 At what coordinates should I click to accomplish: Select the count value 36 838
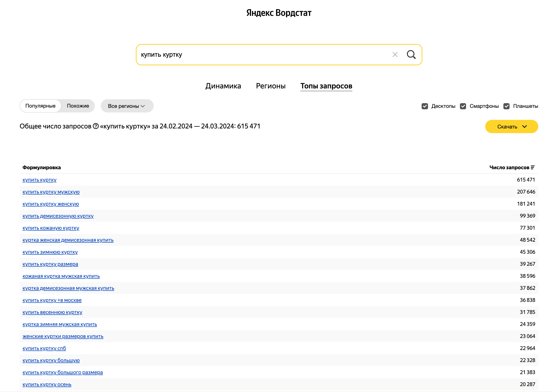pos(527,300)
